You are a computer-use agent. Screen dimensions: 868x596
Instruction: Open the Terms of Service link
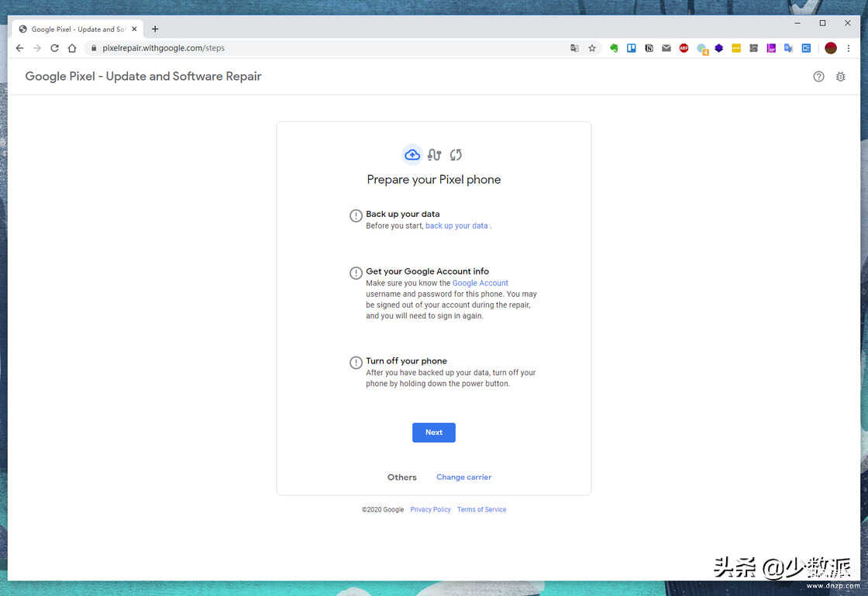(481, 510)
